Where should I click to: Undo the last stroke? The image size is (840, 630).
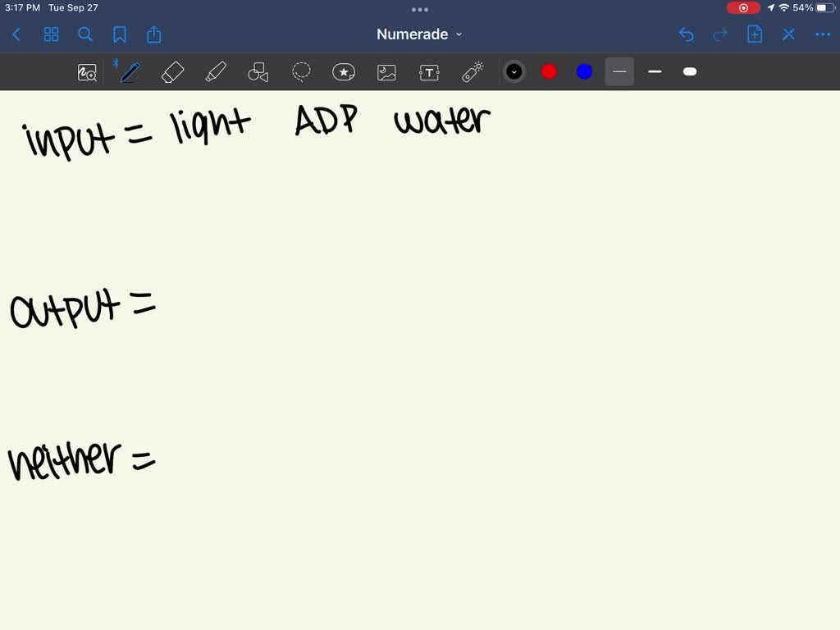pos(687,34)
